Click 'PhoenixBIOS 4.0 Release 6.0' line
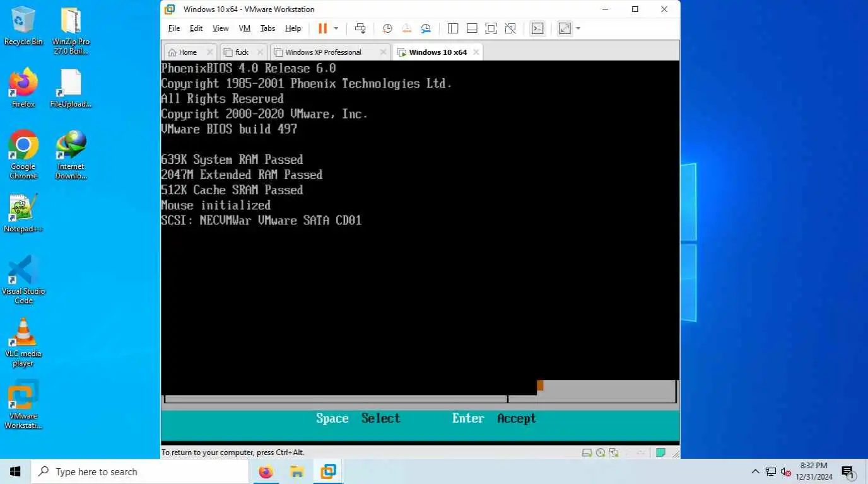Screen dimensions: 868x484 click(x=249, y=68)
